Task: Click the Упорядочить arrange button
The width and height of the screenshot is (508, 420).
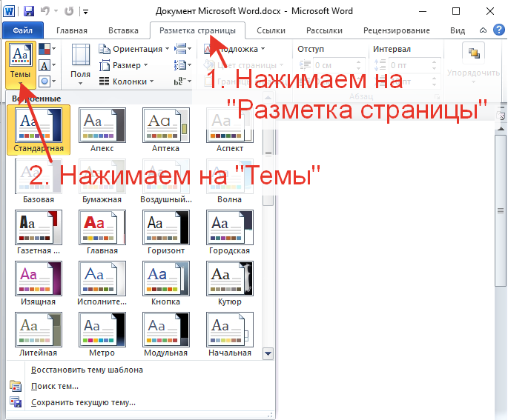Action: click(473, 63)
